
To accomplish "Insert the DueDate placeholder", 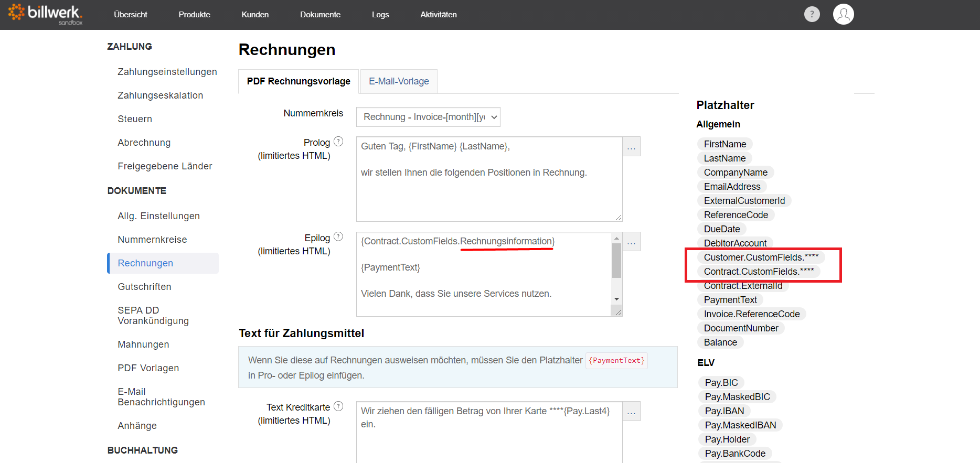I will pyautogui.click(x=722, y=229).
